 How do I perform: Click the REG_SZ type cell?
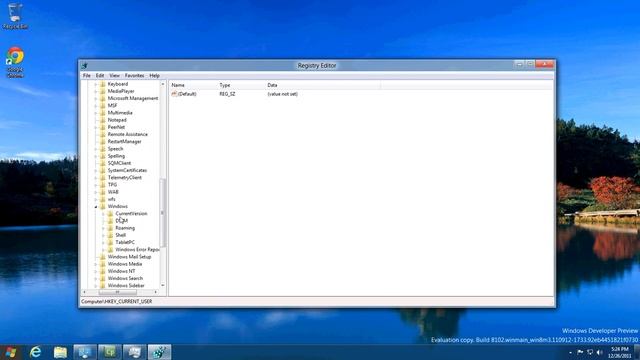(227, 94)
